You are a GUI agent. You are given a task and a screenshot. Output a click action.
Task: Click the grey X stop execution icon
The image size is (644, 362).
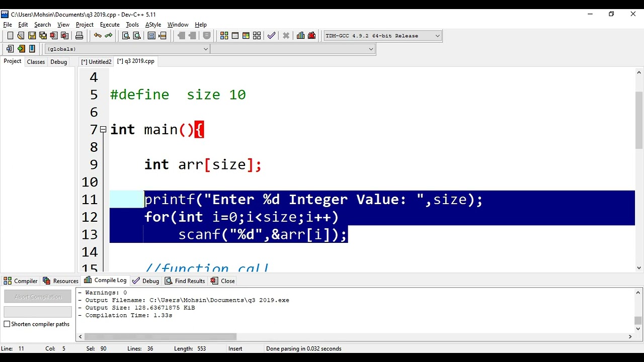286,36
